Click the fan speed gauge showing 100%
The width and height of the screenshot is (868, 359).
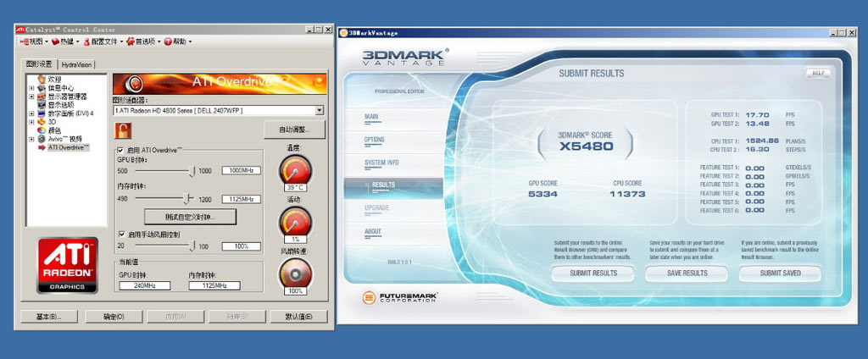click(295, 274)
